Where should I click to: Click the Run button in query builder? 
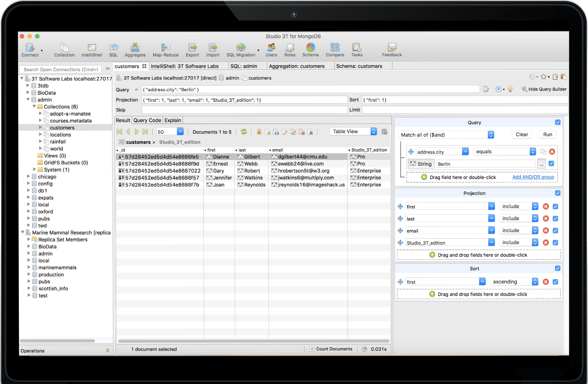click(x=548, y=134)
